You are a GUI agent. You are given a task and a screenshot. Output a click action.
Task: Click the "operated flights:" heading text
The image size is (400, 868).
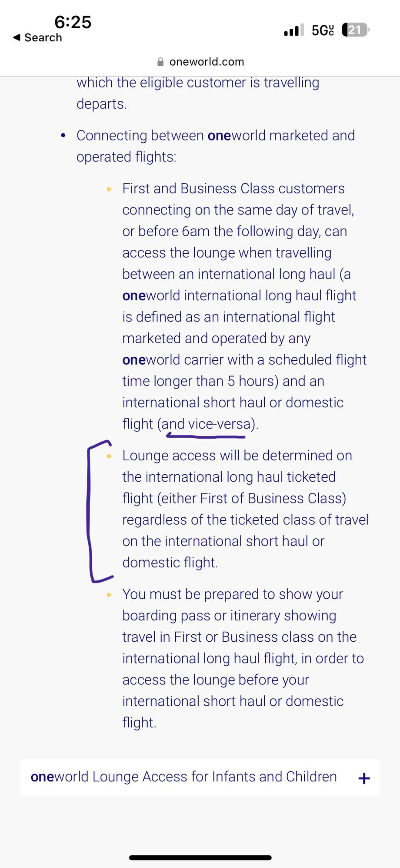(126, 157)
